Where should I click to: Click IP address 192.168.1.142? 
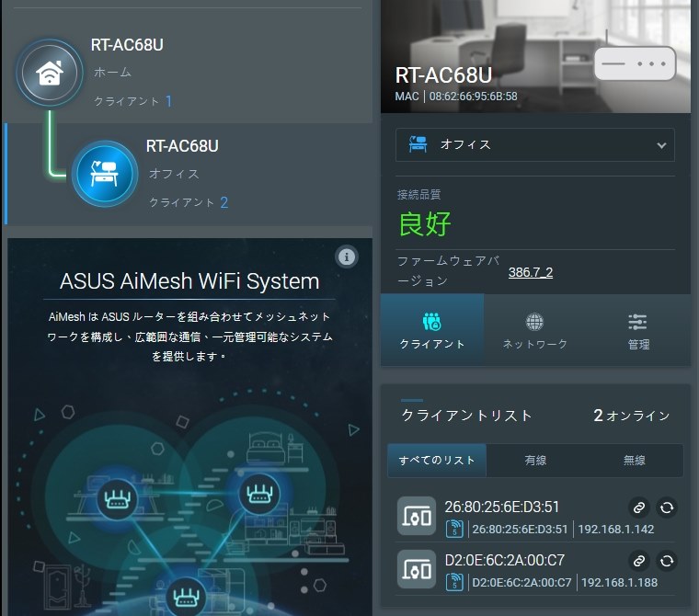[x=615, y=530]
